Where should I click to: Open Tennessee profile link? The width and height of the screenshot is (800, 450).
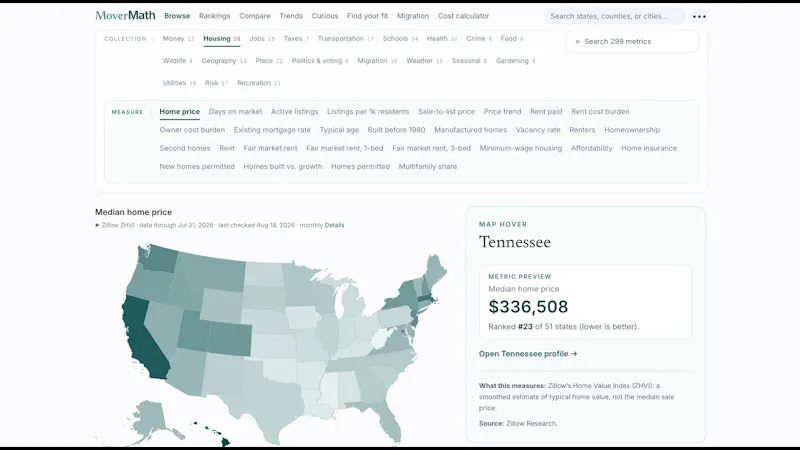pos(528,354)
